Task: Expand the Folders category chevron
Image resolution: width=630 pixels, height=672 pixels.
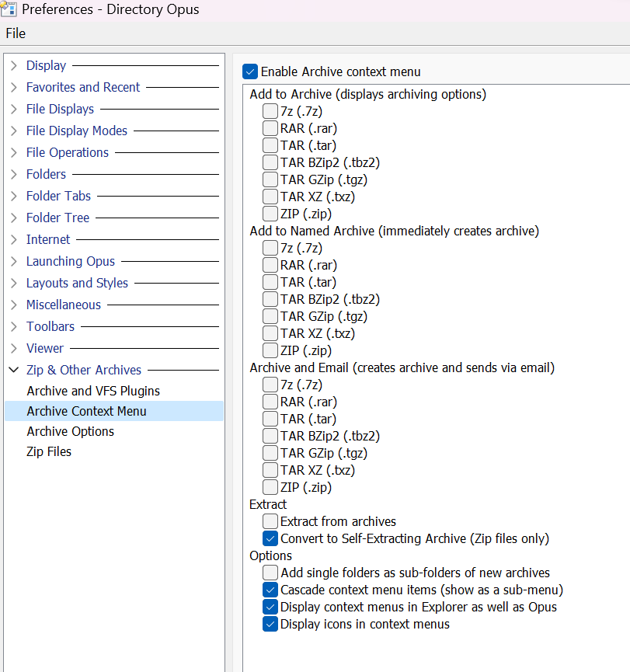Action: click(14, 175)
